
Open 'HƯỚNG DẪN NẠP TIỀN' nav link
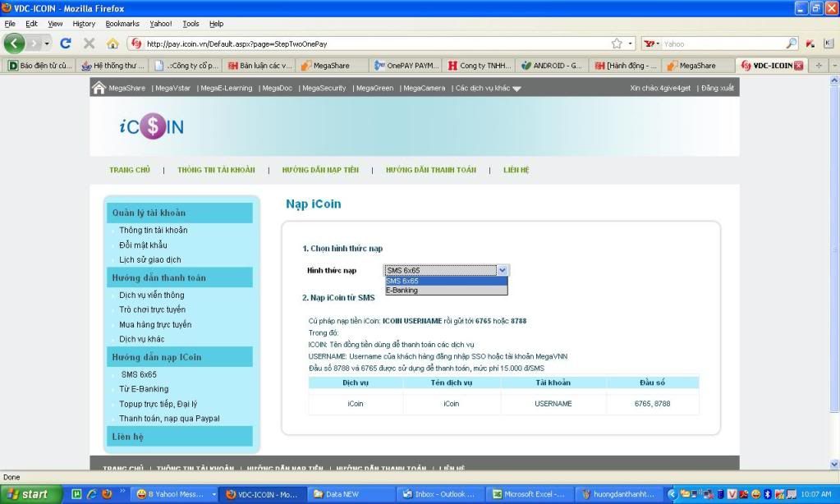click(x=320, y=170)
